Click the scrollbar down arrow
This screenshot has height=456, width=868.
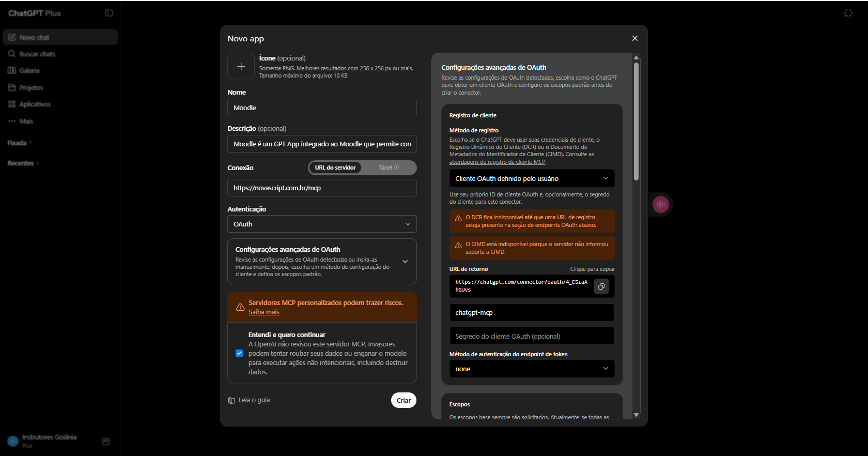(636, 415)
